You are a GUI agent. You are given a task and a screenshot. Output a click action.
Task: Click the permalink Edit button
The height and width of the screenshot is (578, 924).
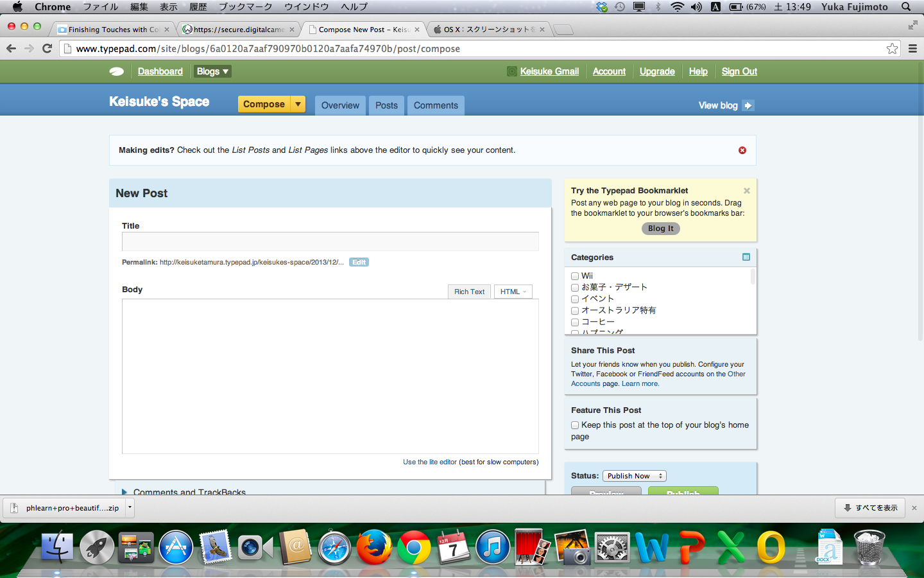click(x=359, y=262)
